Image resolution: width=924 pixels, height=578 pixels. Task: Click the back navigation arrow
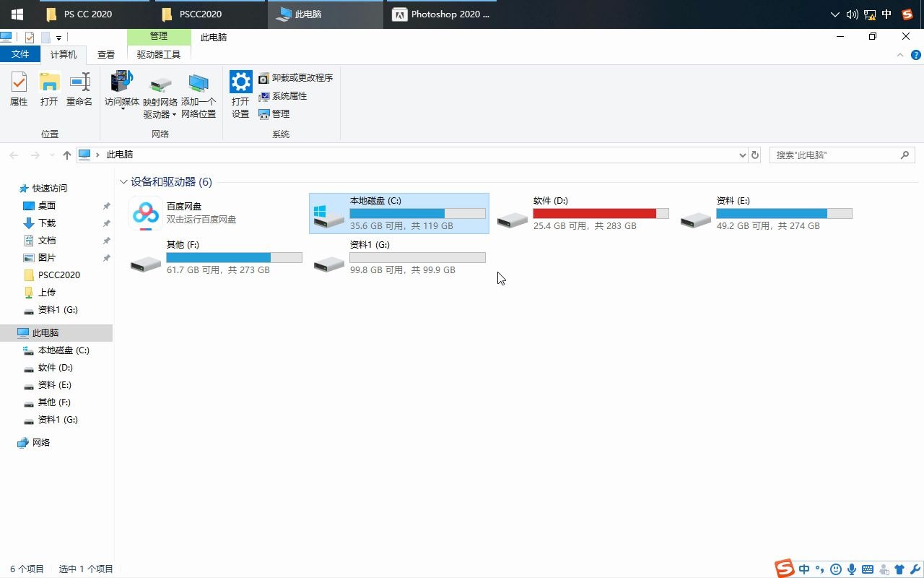click(14, 155)
